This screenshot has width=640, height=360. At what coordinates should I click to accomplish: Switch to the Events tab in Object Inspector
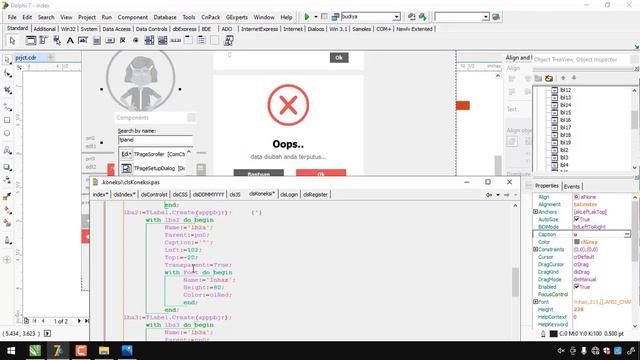click(x=571, y=186)
